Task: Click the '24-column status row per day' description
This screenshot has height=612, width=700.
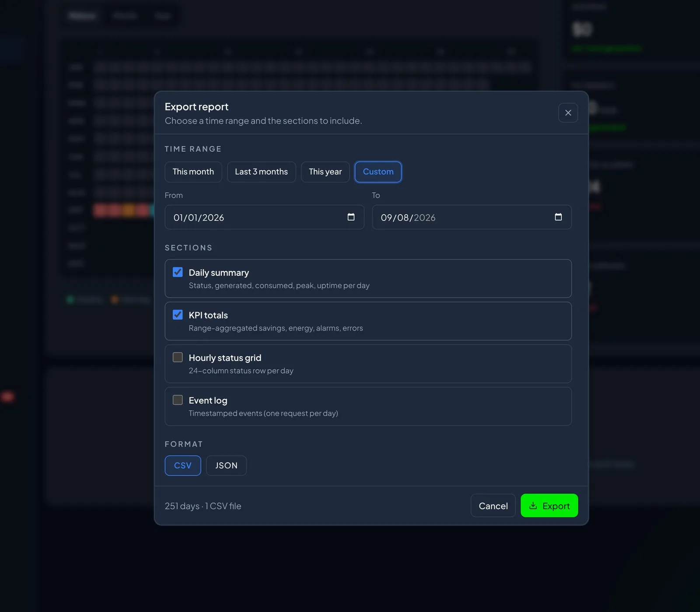Action: point(241,371)
